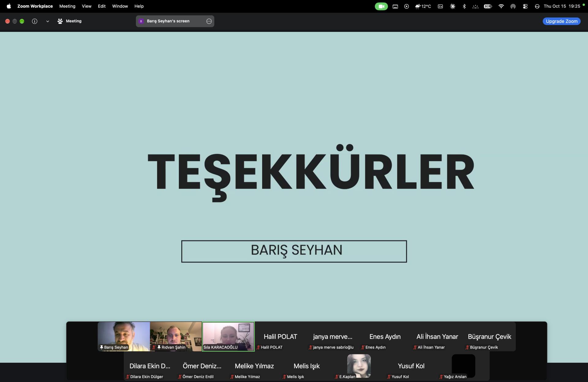The width and height of the screenshot is (588, 382).
Task: Select the Melis Işık participant tile
Action: coord(307,366)
